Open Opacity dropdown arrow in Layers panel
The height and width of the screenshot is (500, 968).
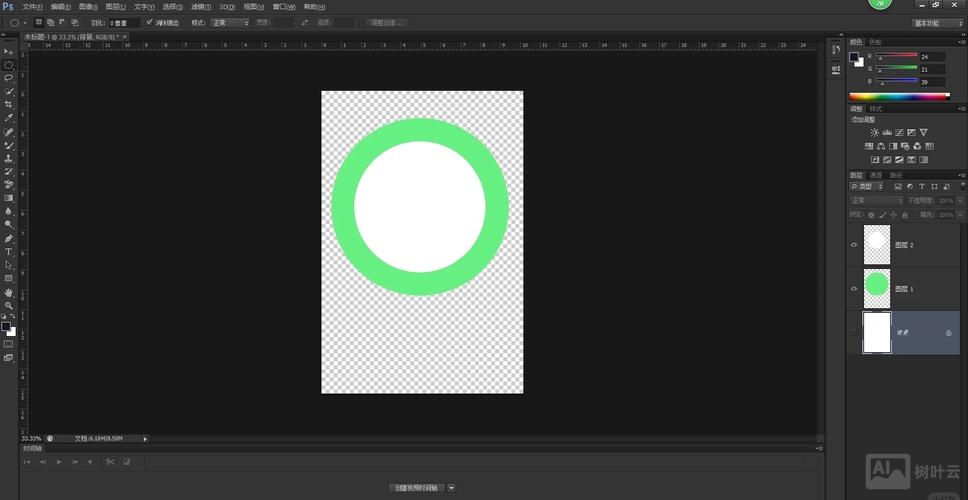[x=960, y=201]
